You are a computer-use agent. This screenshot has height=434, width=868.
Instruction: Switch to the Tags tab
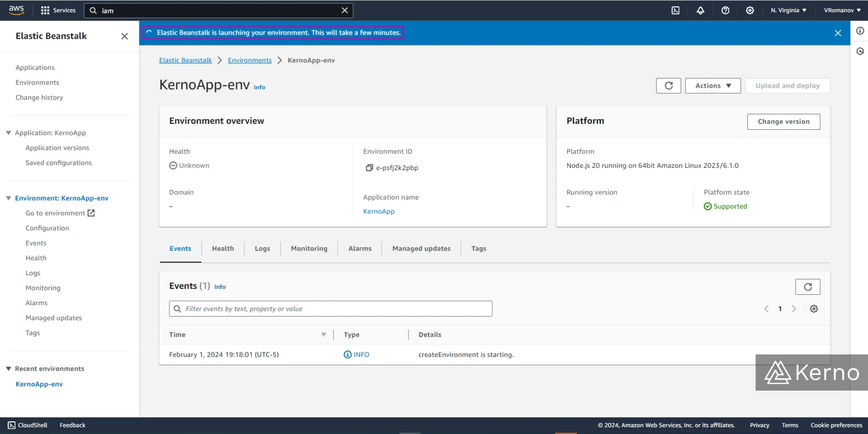(479, 249)
